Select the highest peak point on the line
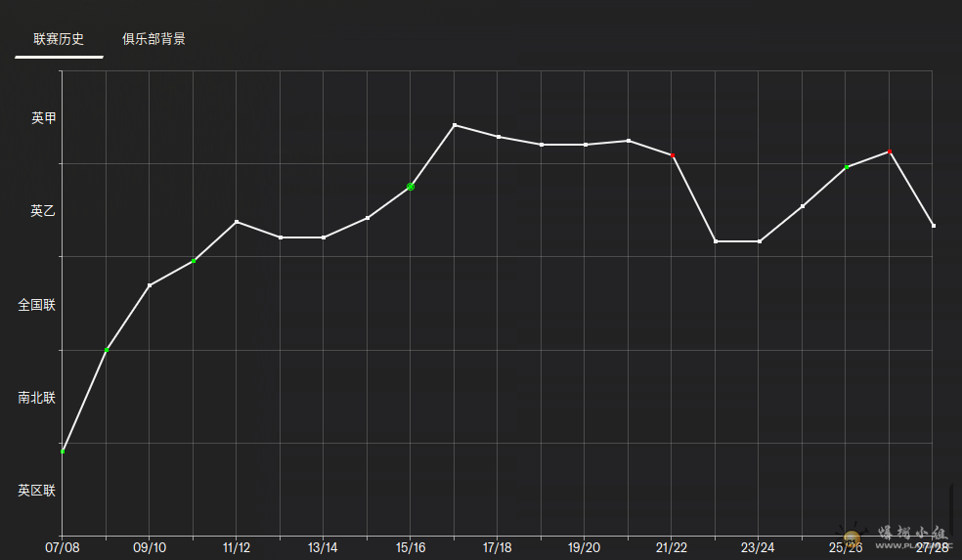The image size is (962, 560). [x=455, y=125]
